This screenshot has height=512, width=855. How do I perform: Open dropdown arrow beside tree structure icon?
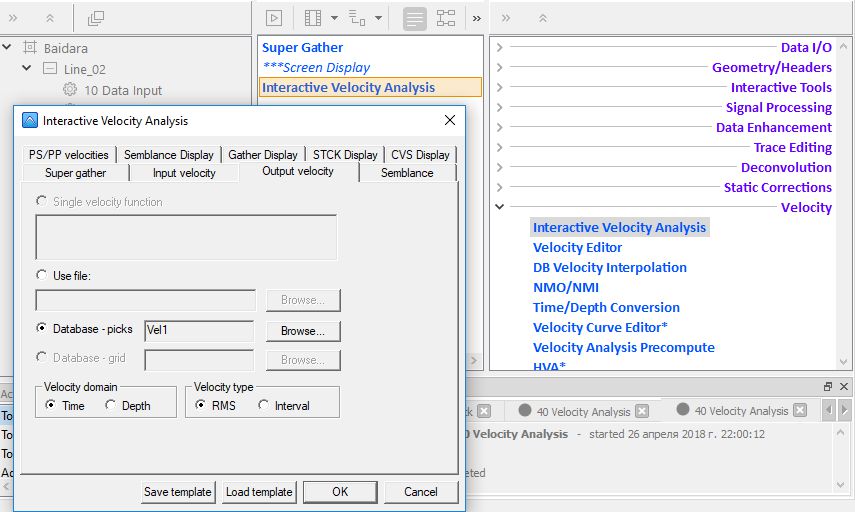pos(378,18)
